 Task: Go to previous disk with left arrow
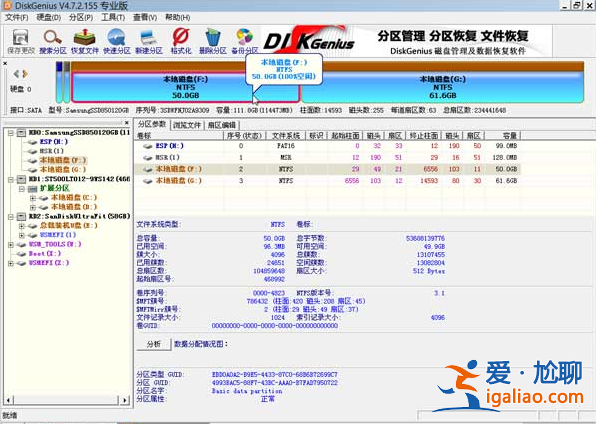click(x=16, y=74)
